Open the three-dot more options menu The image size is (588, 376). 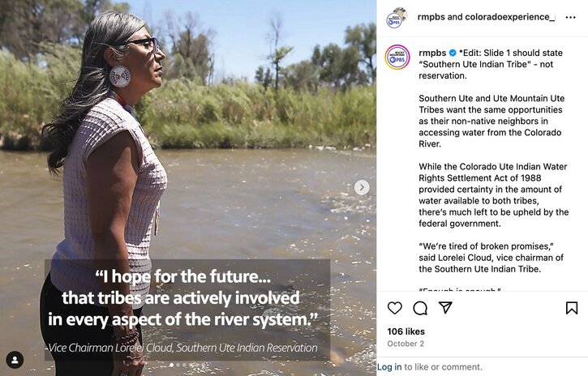coord(570,17)
